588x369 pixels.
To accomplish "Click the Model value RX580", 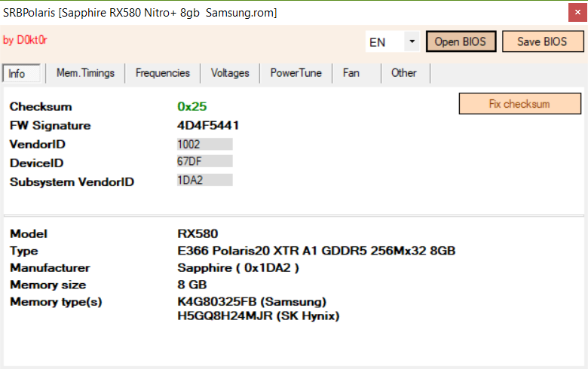I will pyautogui.click(x=198, y=233).
